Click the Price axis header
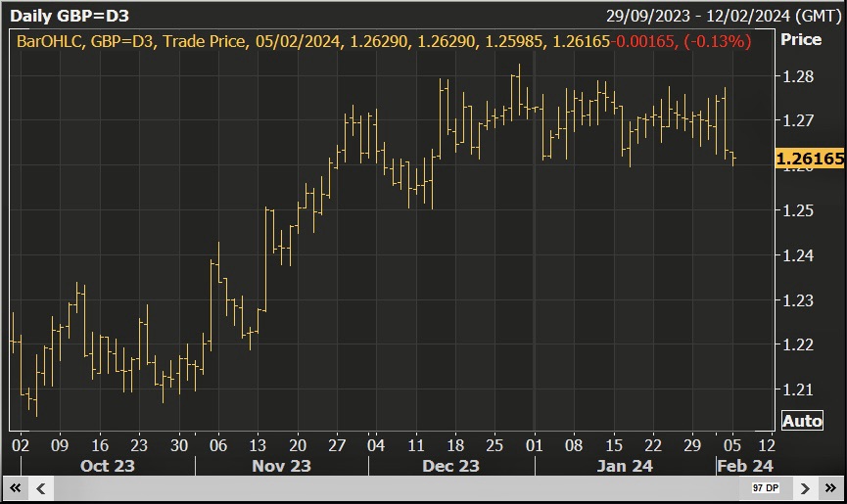This screenshot has width=847, height=504. coord(800,40)
